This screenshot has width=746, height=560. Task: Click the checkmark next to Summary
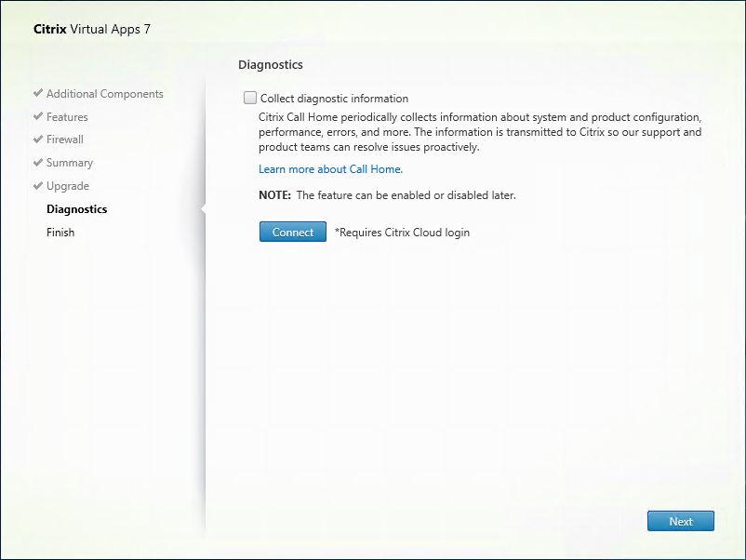(x=38, y=162)
